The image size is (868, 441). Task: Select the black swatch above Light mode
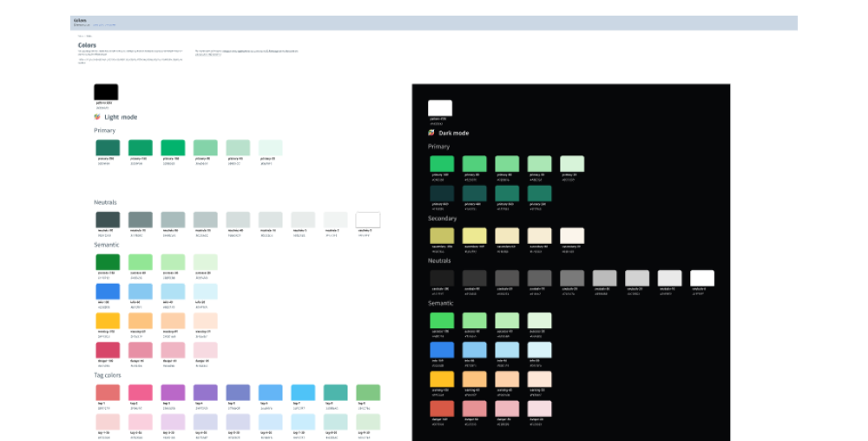point(106,92)
